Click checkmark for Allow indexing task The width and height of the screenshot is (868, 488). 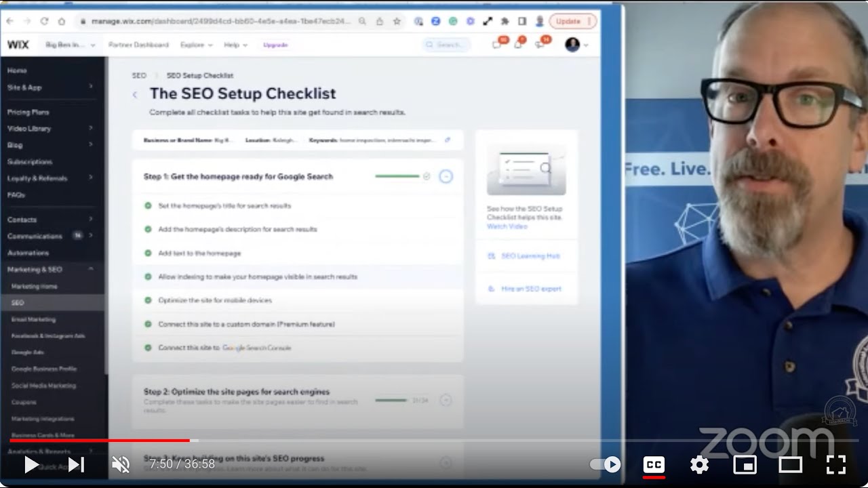[148, 277]
